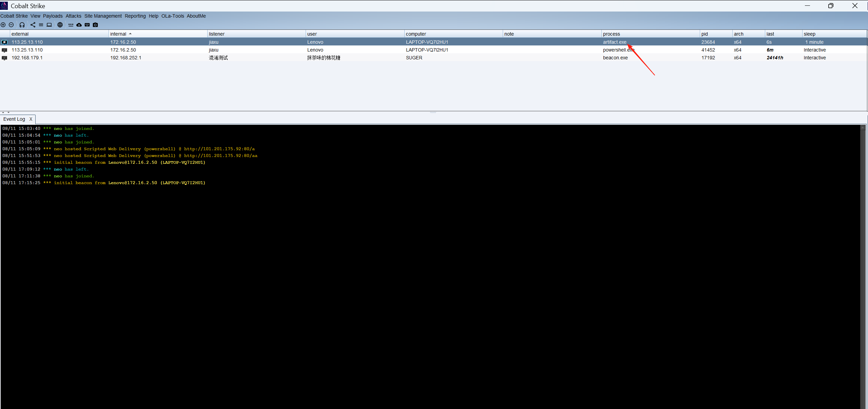Sort by the sleep column header
868x409 pixels.
[x=834, y=34]
